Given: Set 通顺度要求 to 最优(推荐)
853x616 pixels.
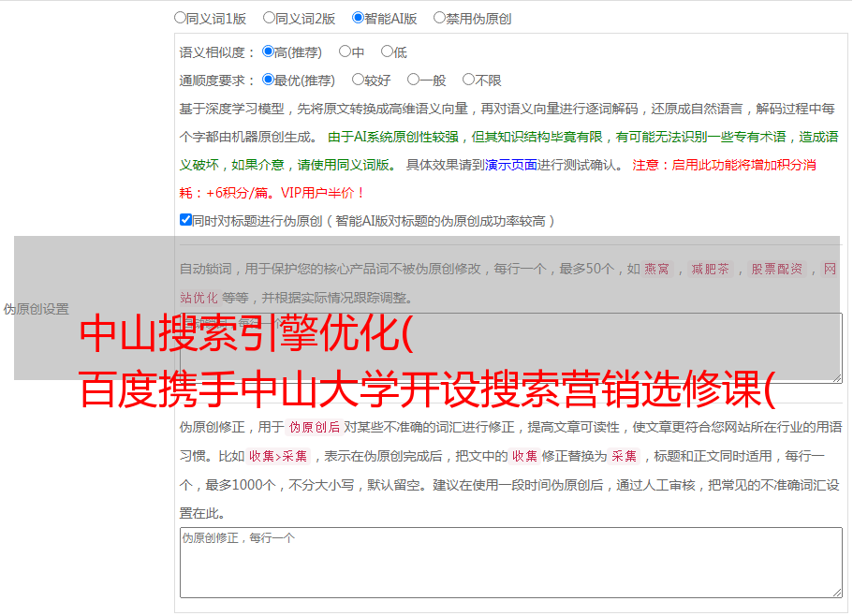Looking at the screenshot, I should (268, 80).
